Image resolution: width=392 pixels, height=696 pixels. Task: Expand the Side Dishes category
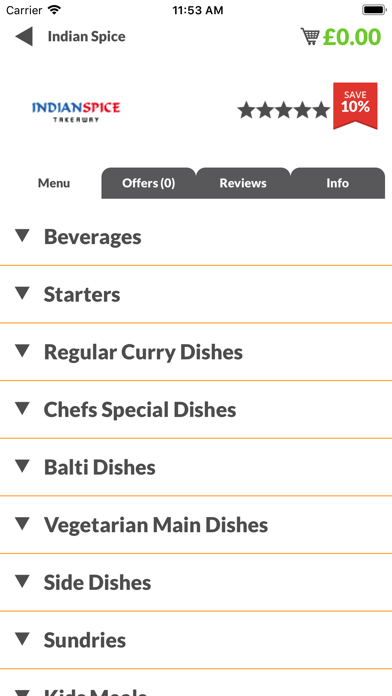(196, 582)
